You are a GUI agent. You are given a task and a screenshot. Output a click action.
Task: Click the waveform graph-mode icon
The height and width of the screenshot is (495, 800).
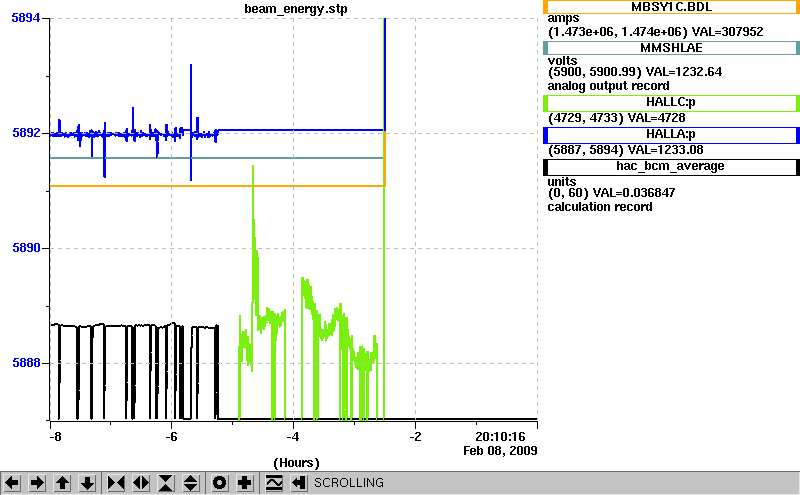click(x=274, y=483)
